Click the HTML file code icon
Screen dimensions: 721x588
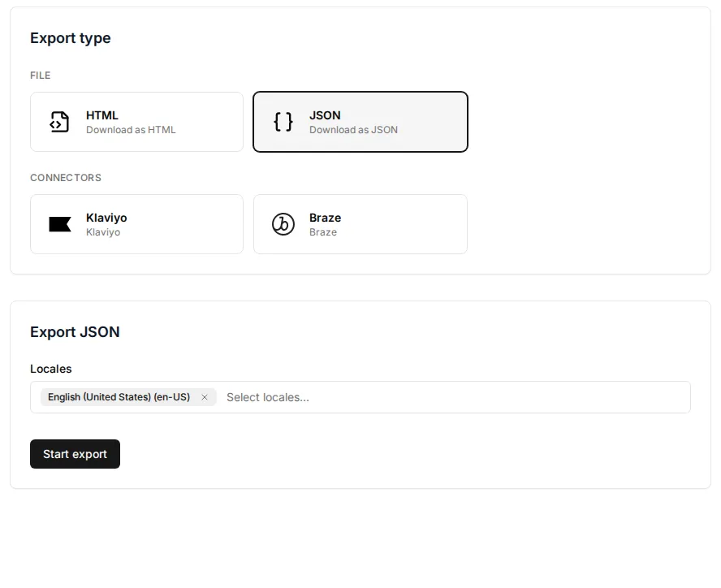(x=59, y=122)
